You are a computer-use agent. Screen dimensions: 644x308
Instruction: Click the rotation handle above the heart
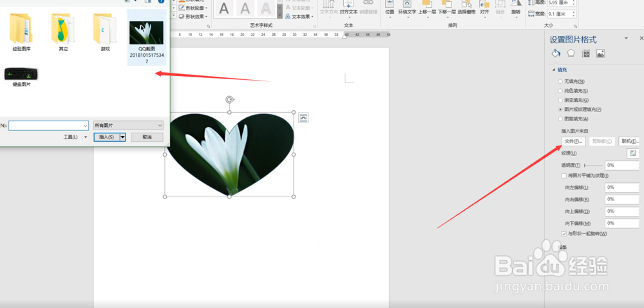230,100
